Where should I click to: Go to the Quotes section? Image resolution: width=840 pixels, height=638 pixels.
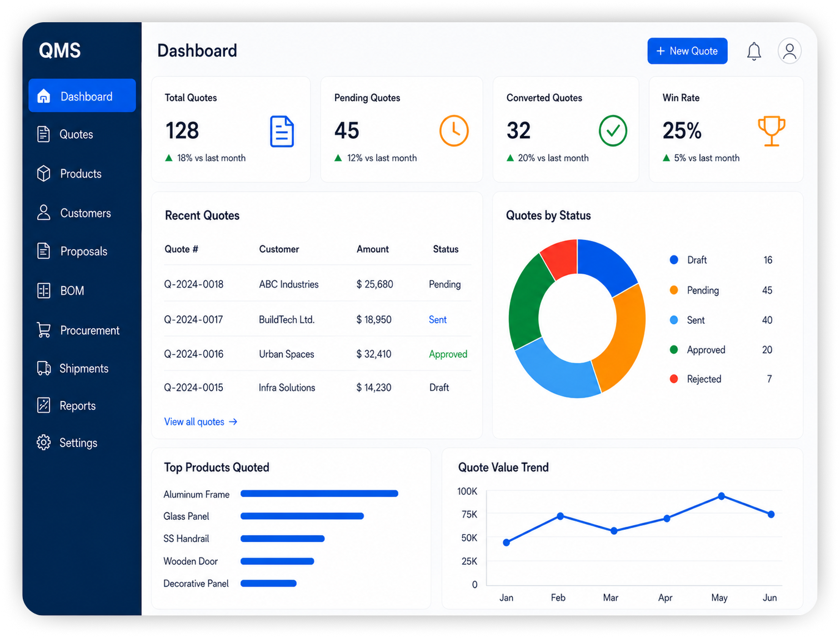point(76,134)
